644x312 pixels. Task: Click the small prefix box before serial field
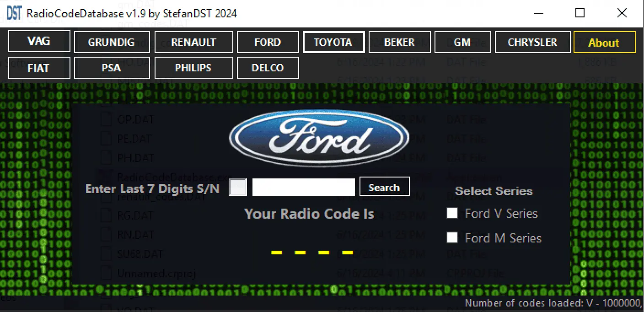pos(238,187)
